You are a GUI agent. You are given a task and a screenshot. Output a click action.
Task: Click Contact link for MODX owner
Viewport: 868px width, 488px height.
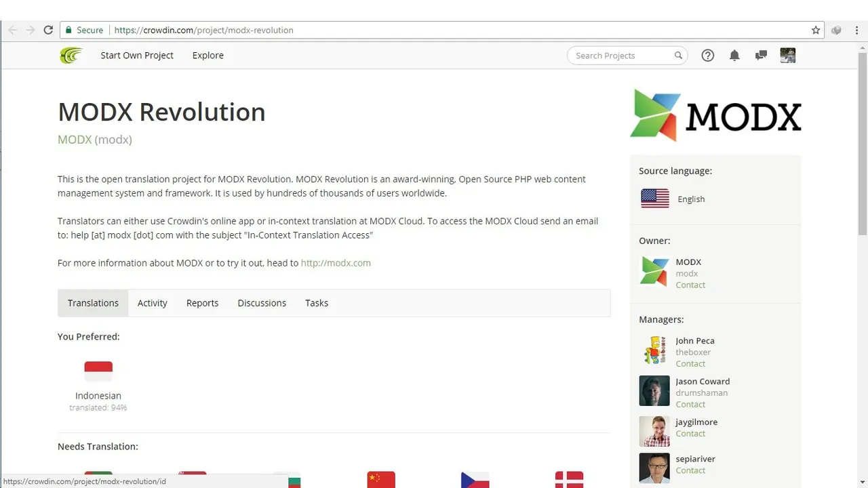coord(690,285)
